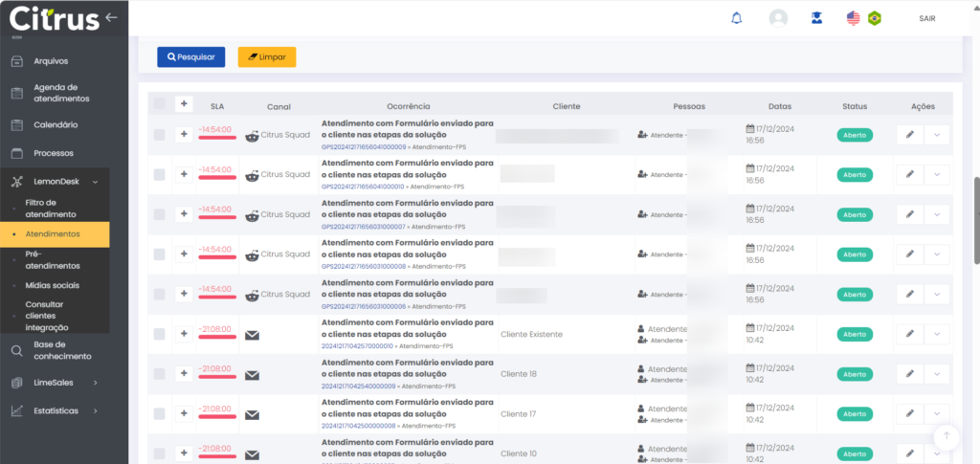Go to Calendário in the sidebar
This screenshot has height=464, width=980.
coord(56,124)
